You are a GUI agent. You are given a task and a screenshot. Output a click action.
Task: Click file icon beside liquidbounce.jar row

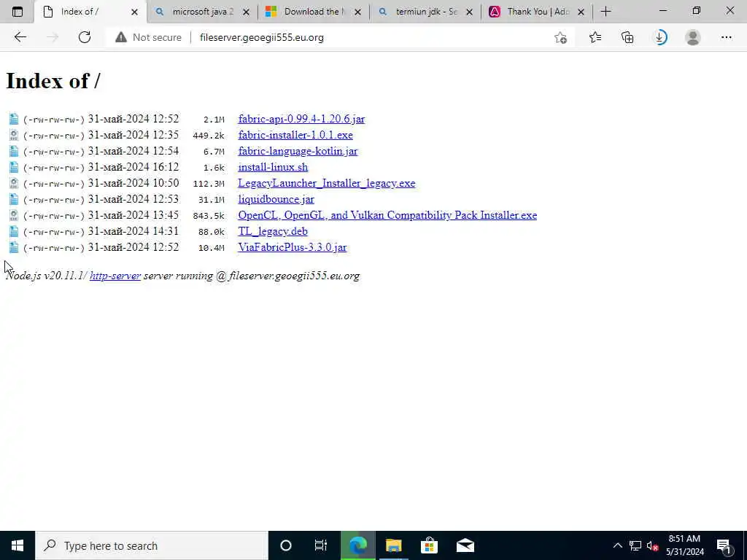(x=14, y=199)
